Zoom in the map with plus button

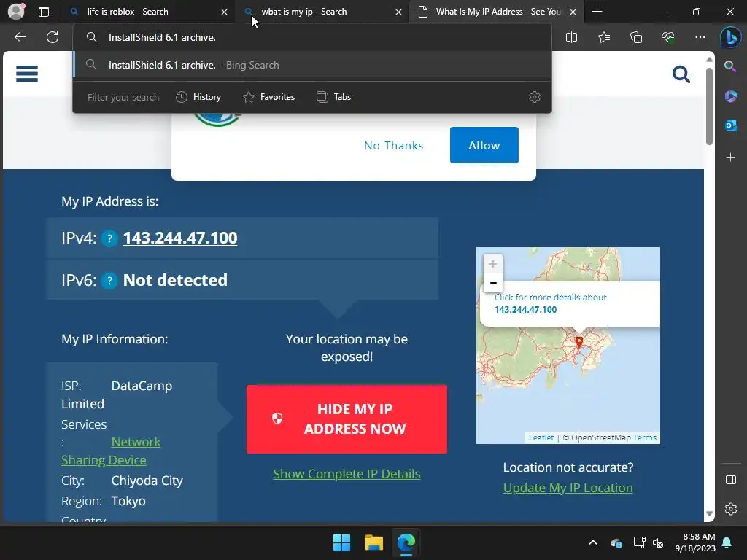(493, 264)
